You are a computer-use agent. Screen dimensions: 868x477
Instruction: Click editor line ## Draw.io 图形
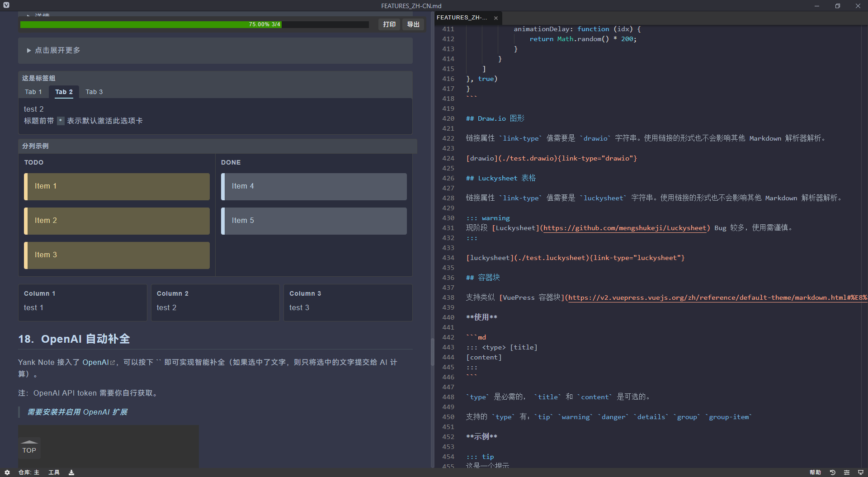pyautogui.click(x=495, y=118)
